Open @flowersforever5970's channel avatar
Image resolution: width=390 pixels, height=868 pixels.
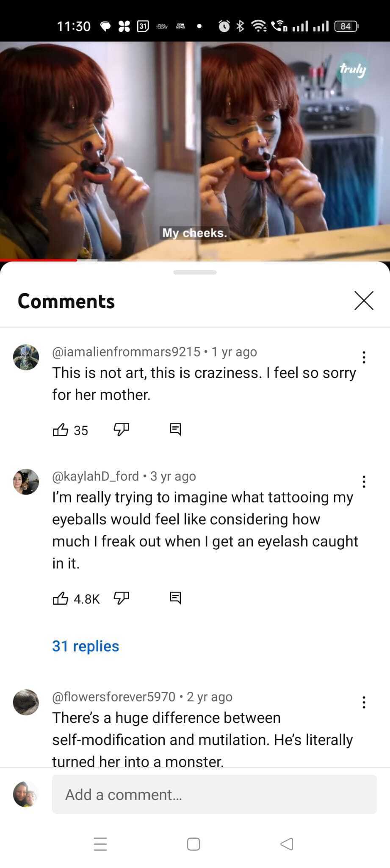[26, 702]
